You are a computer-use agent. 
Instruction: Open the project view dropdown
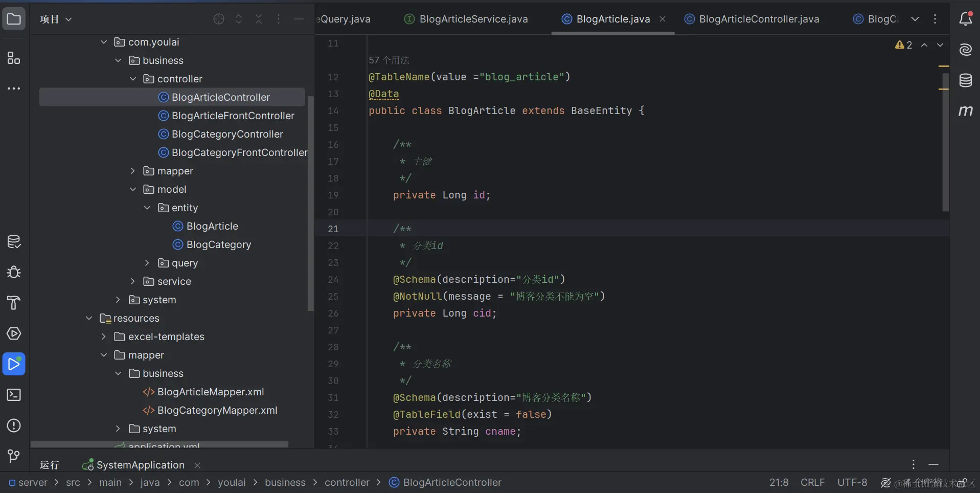coord(56,19)
